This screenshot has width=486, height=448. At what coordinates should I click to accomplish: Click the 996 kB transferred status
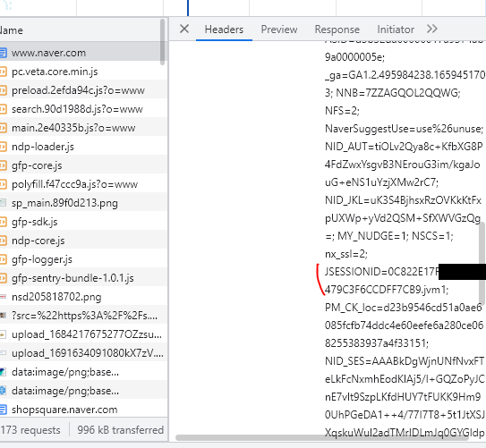point(120,430)
